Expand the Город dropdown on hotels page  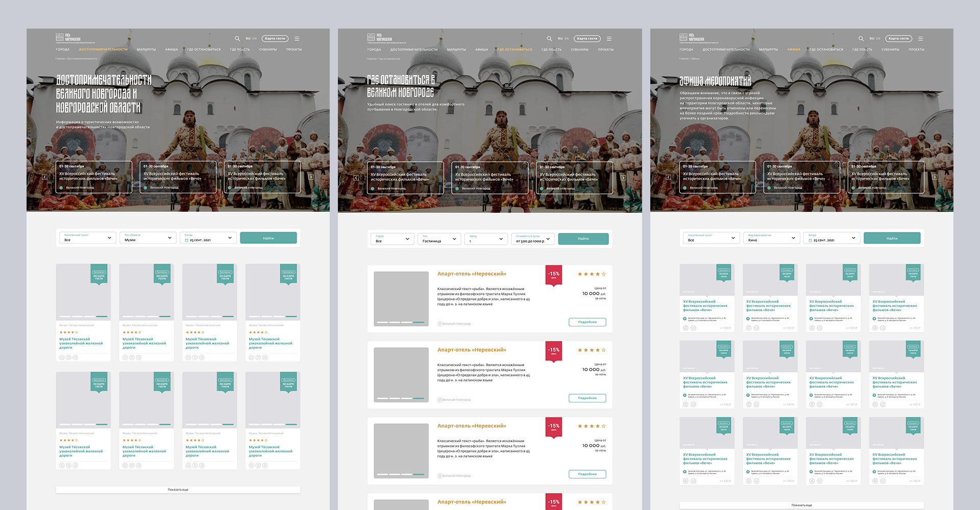(393, 239)
